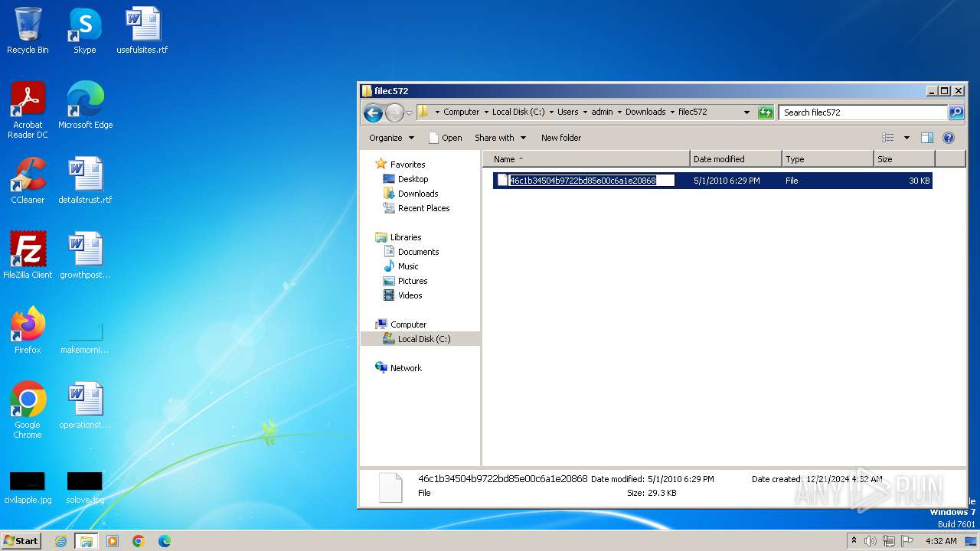Click the search magnifier button
Viewport: 980px width, 551px height.
tap(956, 112)
